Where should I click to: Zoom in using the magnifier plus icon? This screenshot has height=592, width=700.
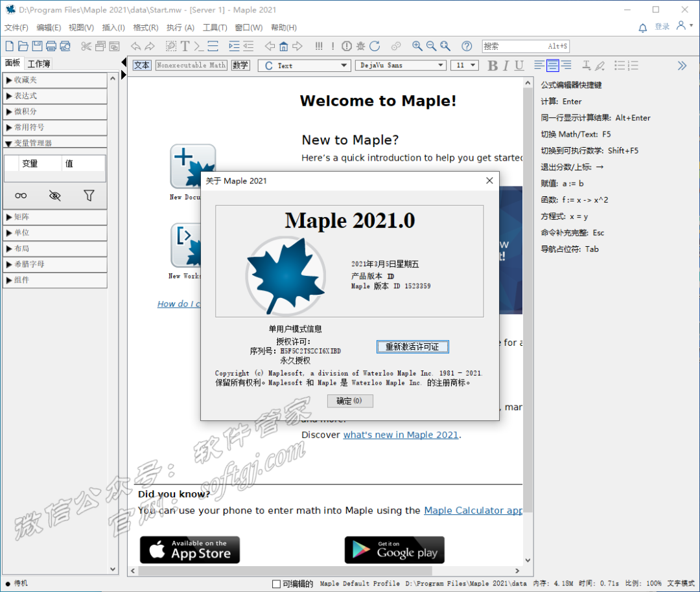[x=417, y=46]
